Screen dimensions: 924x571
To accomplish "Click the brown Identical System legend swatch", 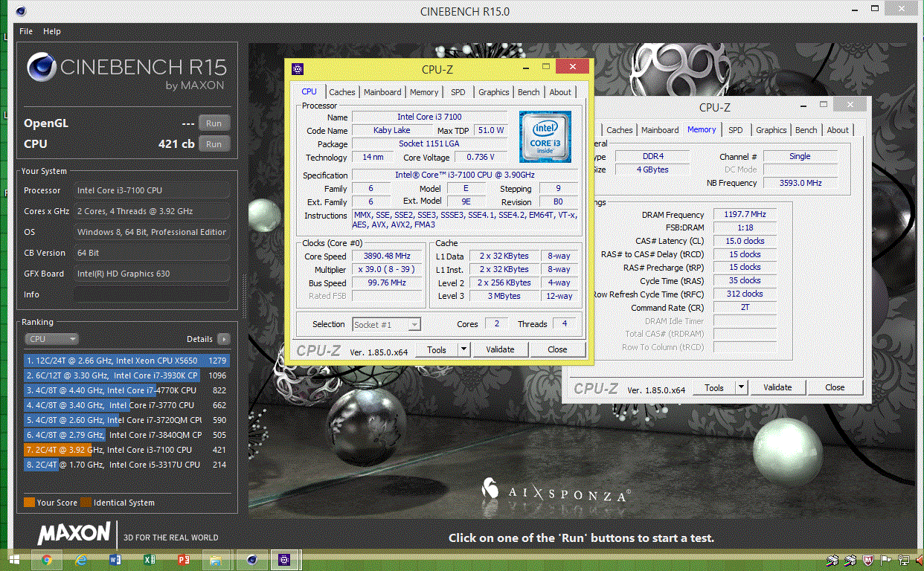I will click(x=86, y=503).
